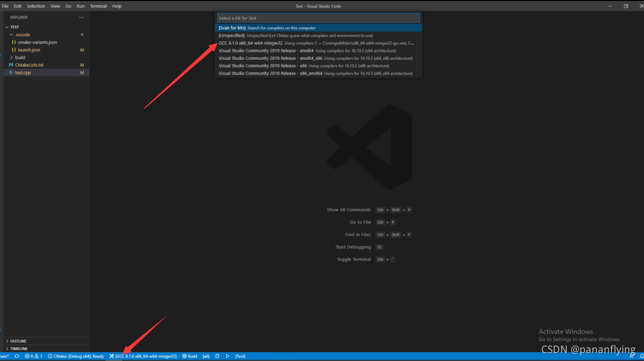The image size is (644, 361).
Task: Click the CMake Debug x64 Ready status
Action: [x=76, y=356]
